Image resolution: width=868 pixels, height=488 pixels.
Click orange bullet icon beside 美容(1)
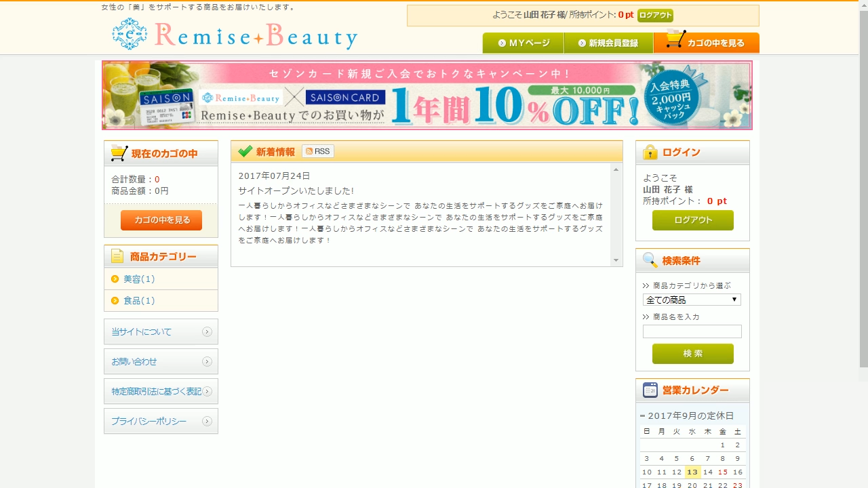(115, 279)
